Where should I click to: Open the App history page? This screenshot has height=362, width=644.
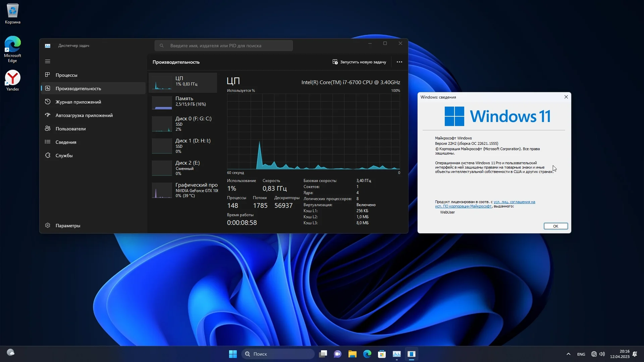[78, 102]
